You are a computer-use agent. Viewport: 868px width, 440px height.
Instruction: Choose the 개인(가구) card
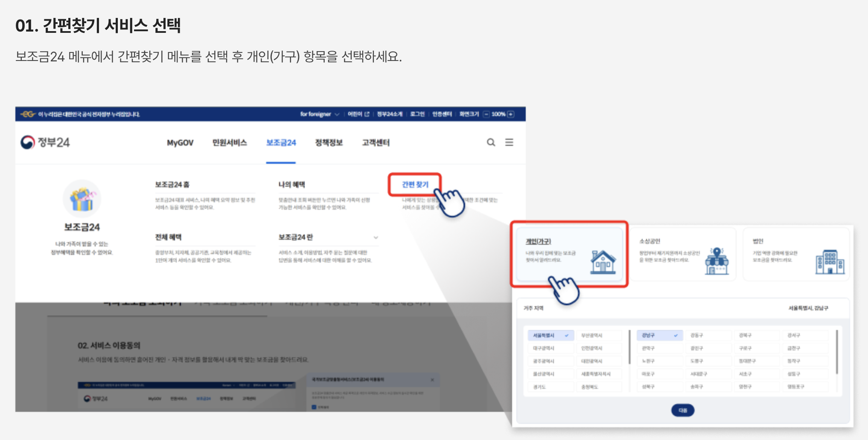tap(570, 254)
